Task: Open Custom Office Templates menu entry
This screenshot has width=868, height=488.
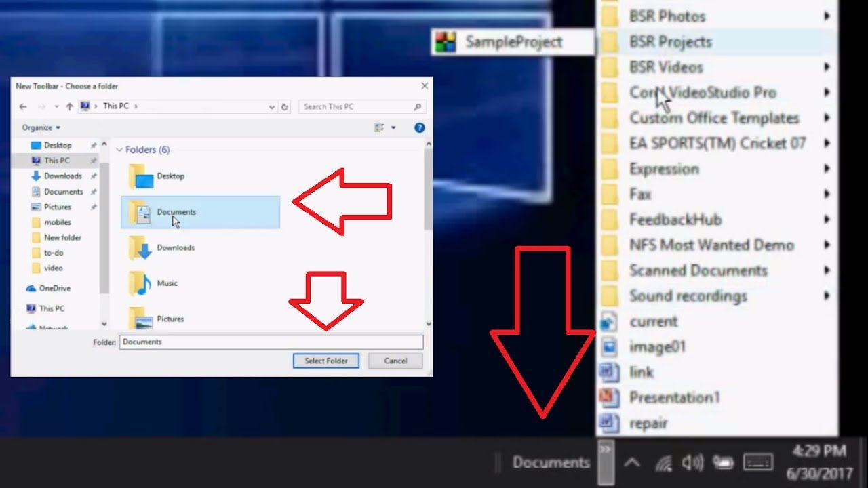Action: [x=716, y=118]
